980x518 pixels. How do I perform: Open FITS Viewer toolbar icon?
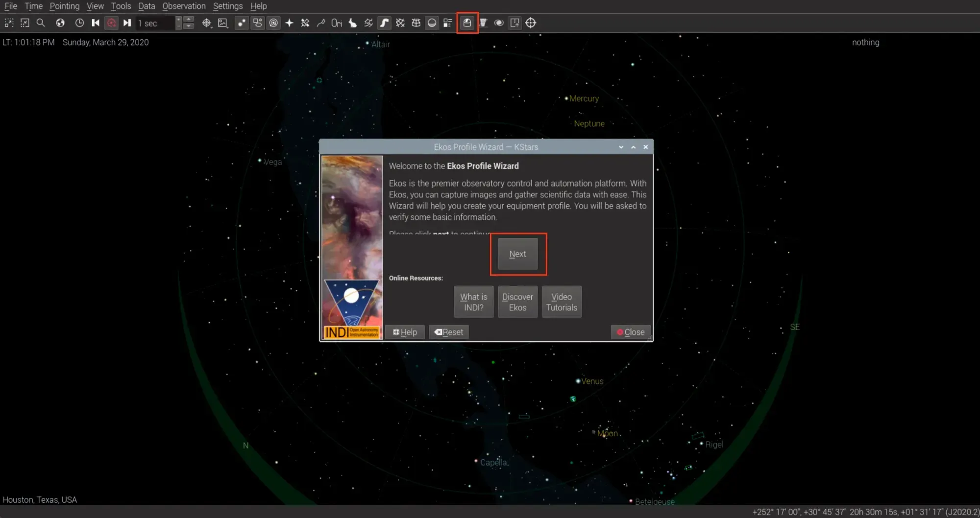pyautogui.click(x=499, y=23)
